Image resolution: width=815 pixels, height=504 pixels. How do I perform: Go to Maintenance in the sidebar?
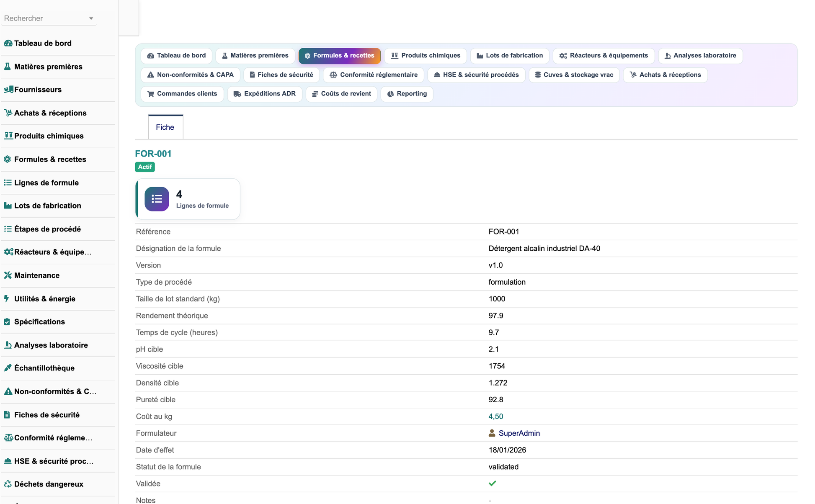[x=37, y=275]
